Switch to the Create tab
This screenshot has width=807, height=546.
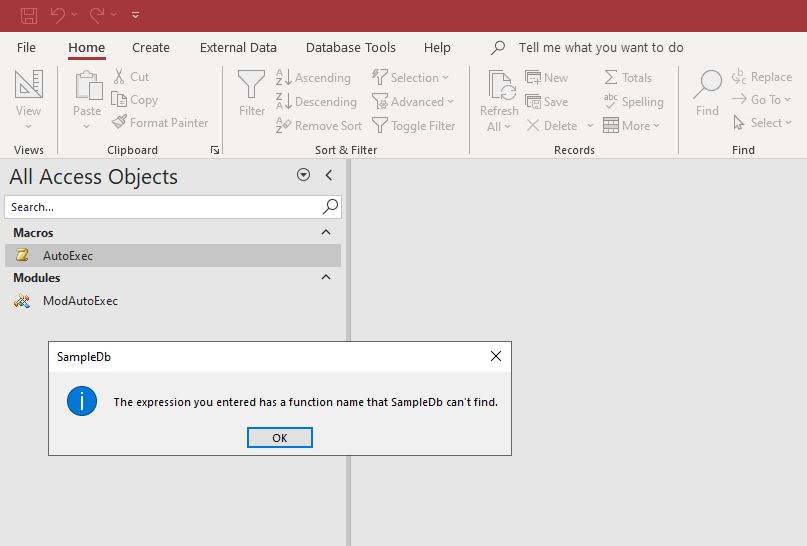151,47
